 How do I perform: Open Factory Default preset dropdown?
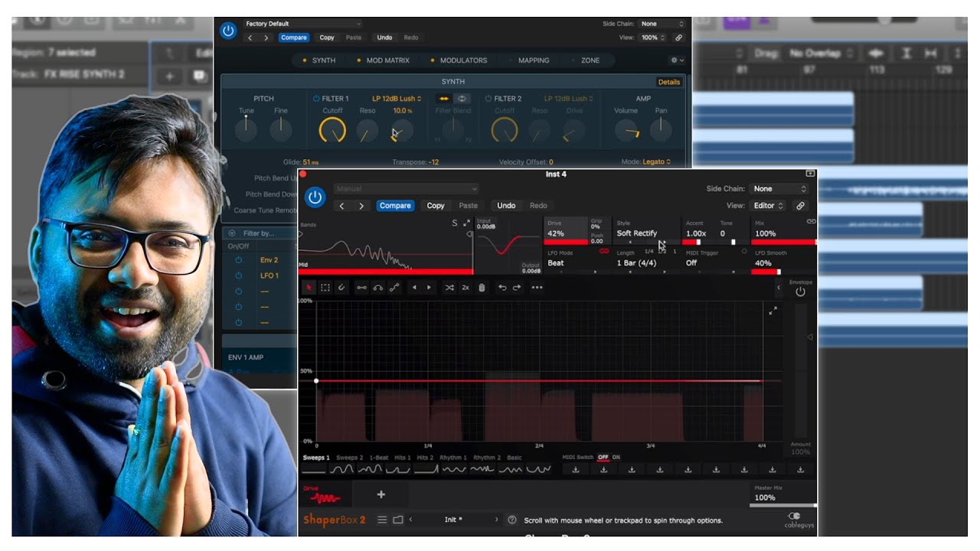[x=302, y=24]
